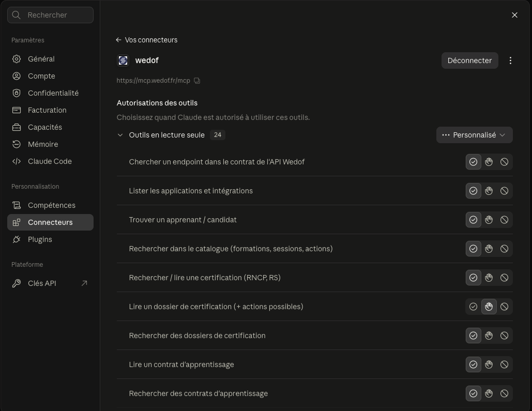
Task: Open Général settings
Action: (x=50, y=59)
